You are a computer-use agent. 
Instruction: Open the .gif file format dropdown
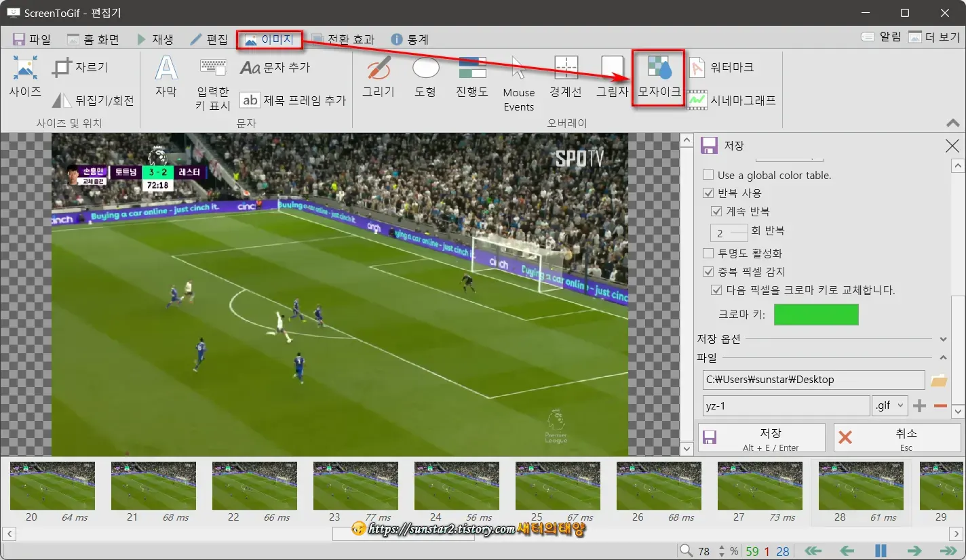(x=889, y=405)
